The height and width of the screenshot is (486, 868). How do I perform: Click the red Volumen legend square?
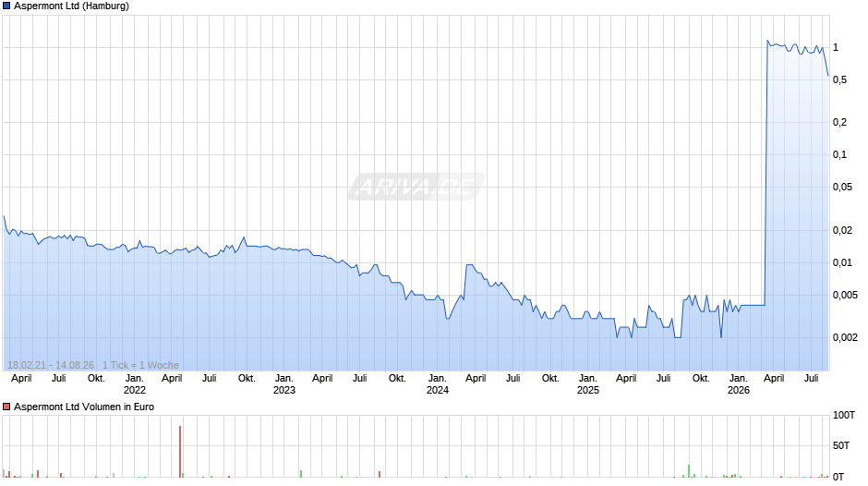6,407
